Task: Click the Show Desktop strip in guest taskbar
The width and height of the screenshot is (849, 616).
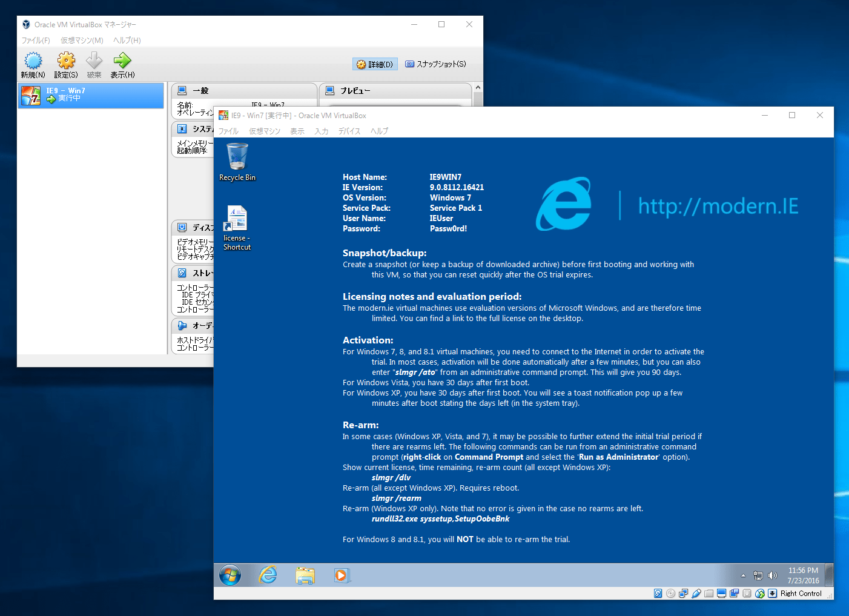Action: point(829,575)
